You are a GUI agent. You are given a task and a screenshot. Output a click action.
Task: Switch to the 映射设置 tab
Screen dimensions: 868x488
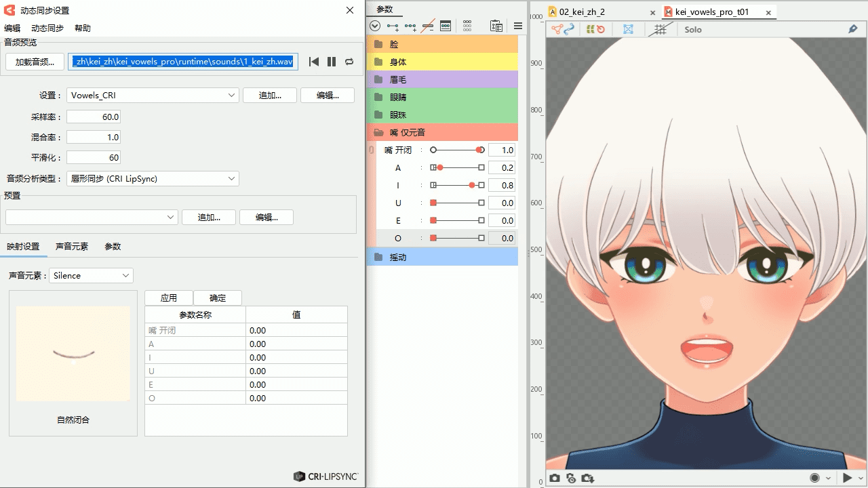[x=24, y=247]
